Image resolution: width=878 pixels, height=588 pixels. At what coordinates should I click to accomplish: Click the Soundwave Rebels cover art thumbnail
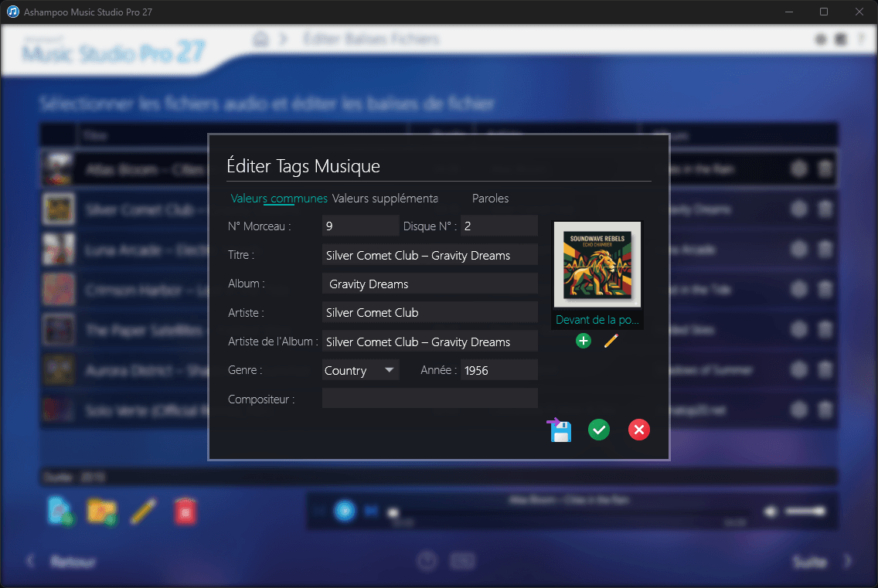(x=597, y=264)
